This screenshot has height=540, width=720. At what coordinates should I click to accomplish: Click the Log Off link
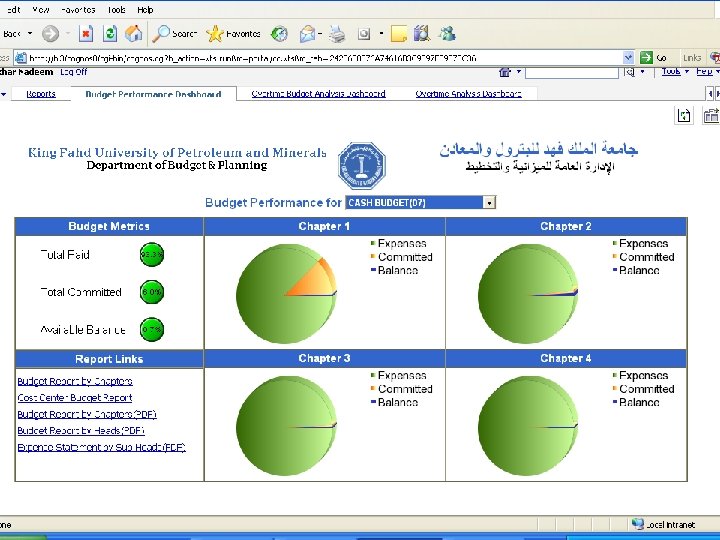tap(73, 72)
